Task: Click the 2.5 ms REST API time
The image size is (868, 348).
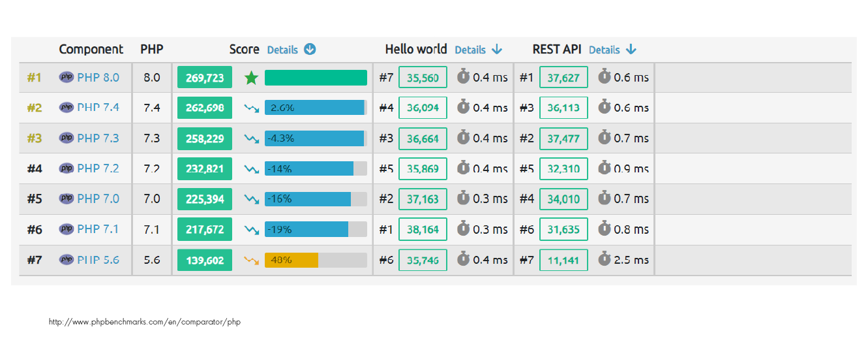Action: [632, 260]
